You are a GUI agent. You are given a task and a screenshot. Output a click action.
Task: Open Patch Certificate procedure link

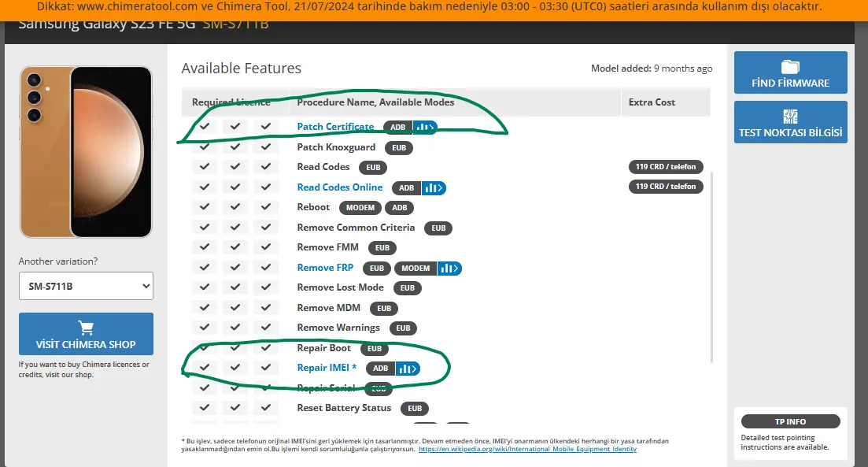coord(335,126)
